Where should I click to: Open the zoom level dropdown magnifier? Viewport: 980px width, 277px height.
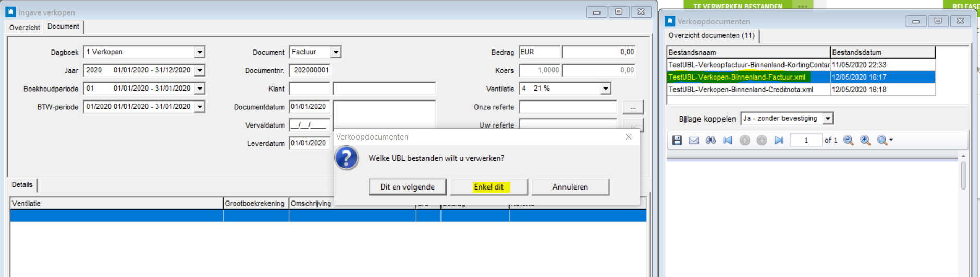[x=884, y=140]
